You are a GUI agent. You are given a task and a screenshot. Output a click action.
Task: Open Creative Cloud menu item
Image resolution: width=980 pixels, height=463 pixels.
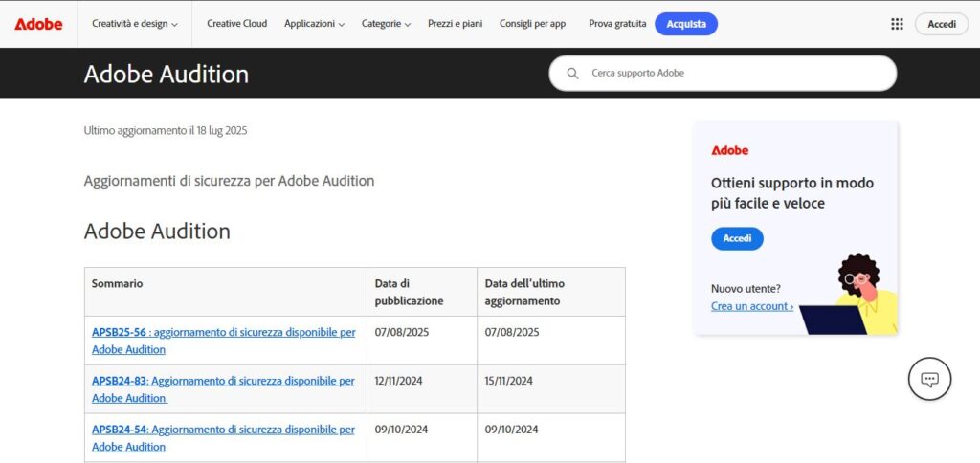[x=237, y=24]
